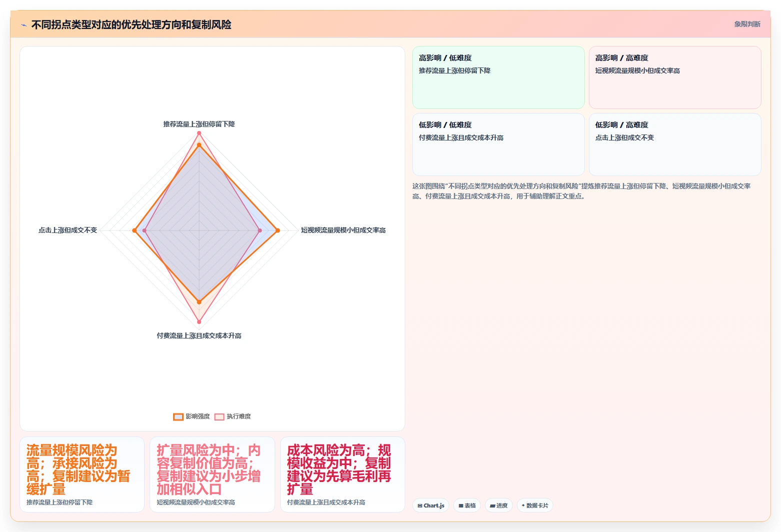The height and width of the screenshot is (532, 781).
Task: Click radar axis label 推荐流量上涨但停留下降
Action: coord(199,124)
